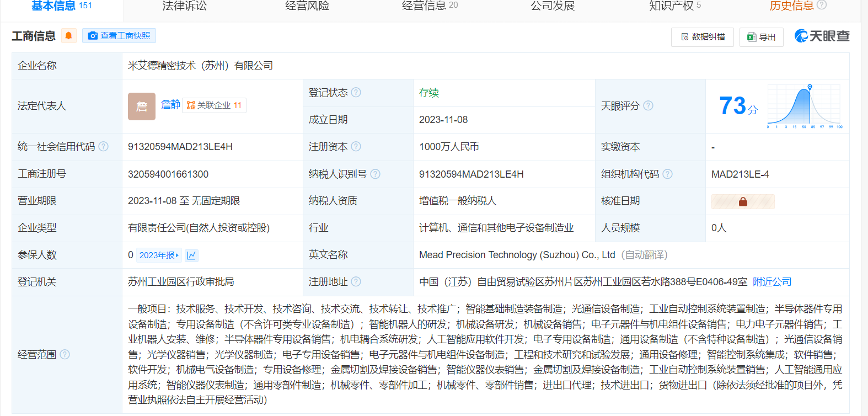Screen dimensions: 868x416
Task: Select registration number 320594001661300
Action: click(168, 174)
